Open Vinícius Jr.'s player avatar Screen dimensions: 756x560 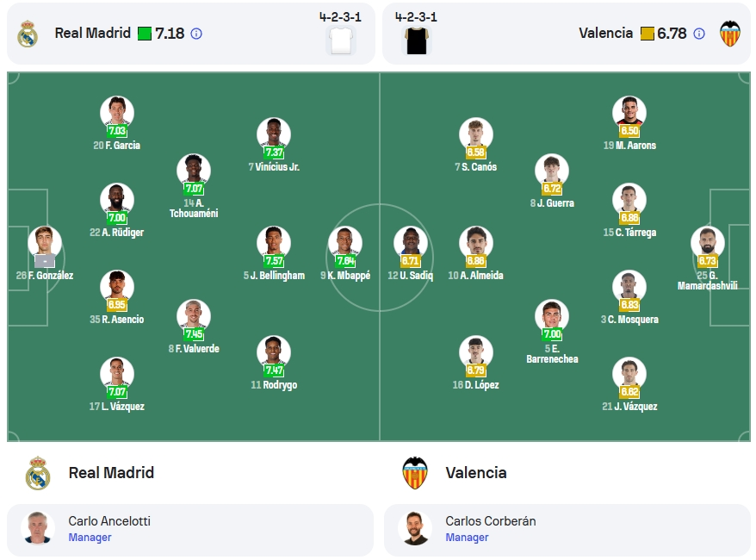tap(274, 134)
